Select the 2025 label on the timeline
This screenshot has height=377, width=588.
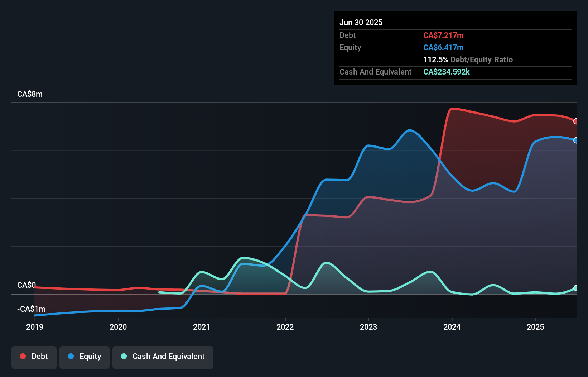(x=535, y=327)
